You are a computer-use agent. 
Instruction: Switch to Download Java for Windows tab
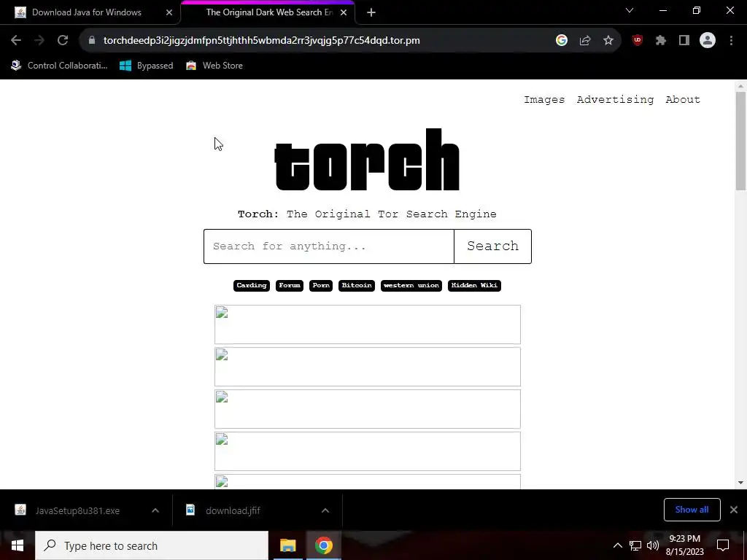87,13
